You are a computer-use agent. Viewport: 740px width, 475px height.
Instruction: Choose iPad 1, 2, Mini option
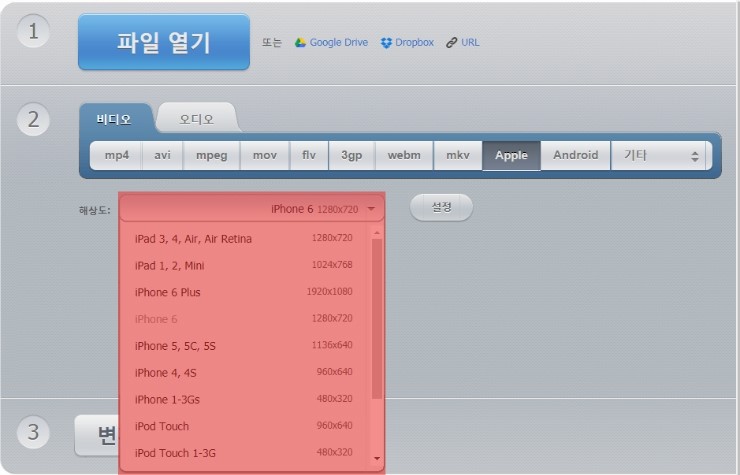[244, 265]
